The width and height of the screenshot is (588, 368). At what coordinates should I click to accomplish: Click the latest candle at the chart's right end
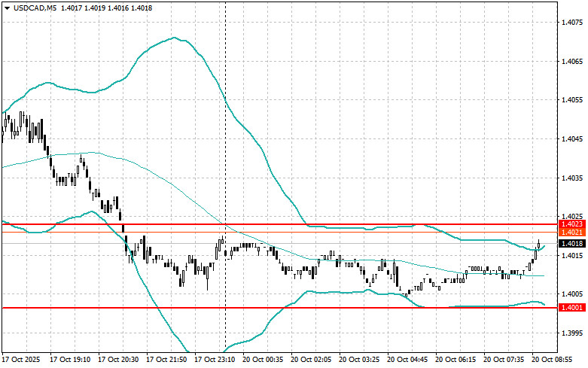pyautogui.click(x=539, y=245)
